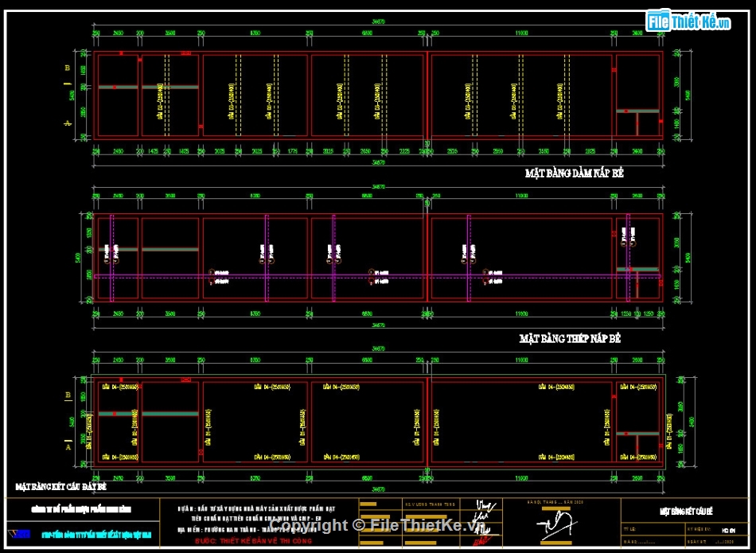
Task: Click the DỰ ÁN project description line
Action: pyautogui.click(x=256, y=508)
